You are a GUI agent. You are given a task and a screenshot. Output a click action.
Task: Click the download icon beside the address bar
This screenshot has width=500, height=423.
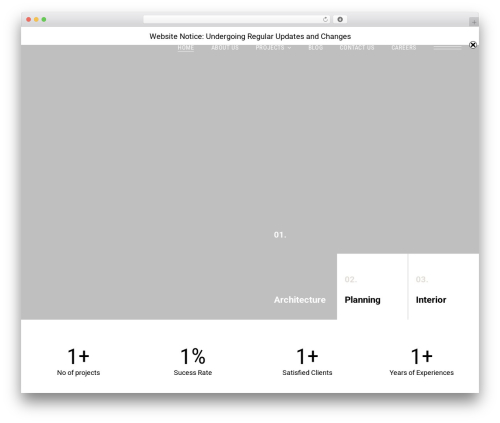point(340,20)
